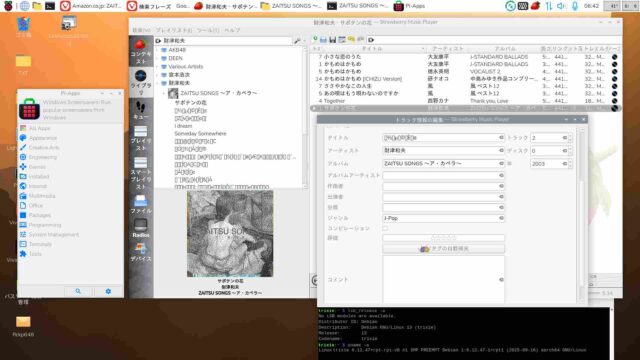640x360 pixels.
Task: Select the 小さな恋のうた playlist row
Action: tap(465, 57)
